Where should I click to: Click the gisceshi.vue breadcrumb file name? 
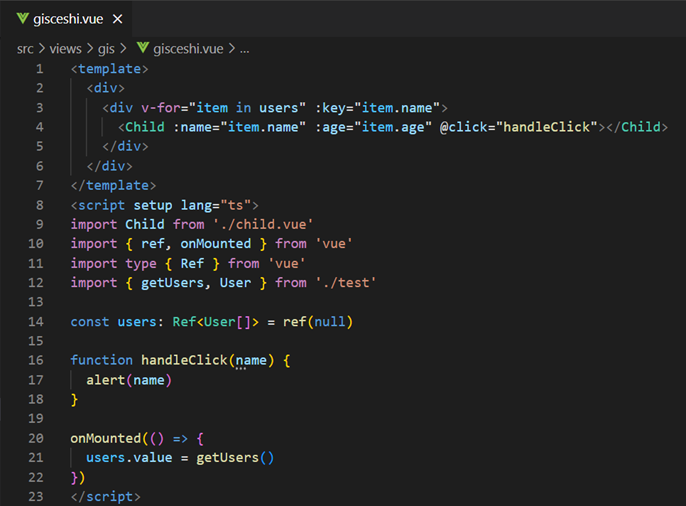189,48
